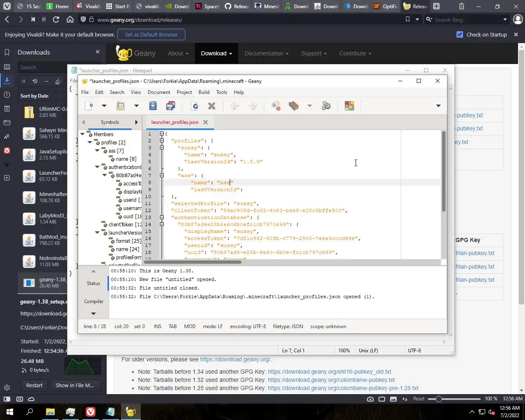
Task: Click the editor vertical scrollbar in Geany
Action: tap(443, 172)
